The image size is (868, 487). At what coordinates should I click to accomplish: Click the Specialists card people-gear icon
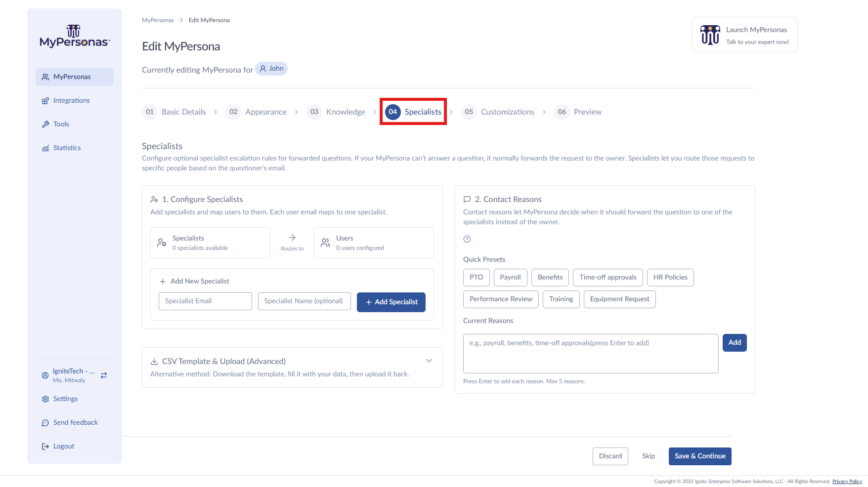(x=162, y=243)
